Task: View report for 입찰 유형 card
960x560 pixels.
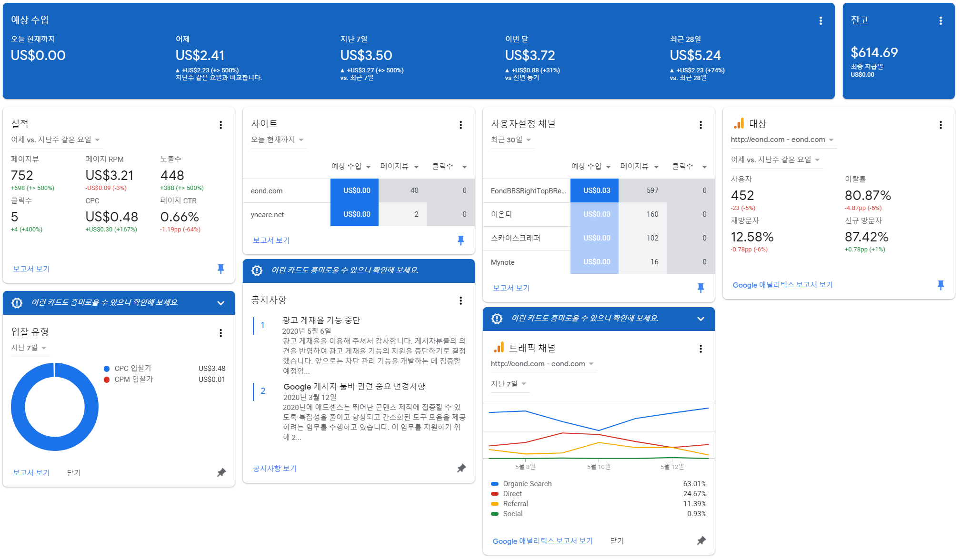Action: (x=31, y=473)
